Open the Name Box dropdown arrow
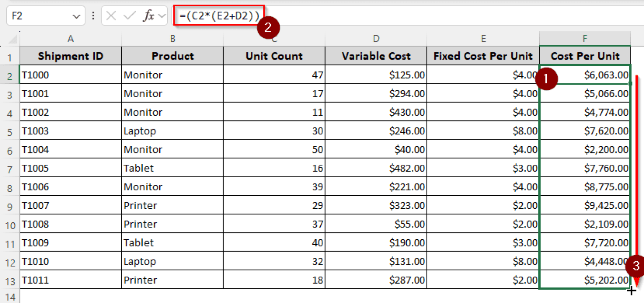The image size is (644, 303). click(x=76, y=16)
